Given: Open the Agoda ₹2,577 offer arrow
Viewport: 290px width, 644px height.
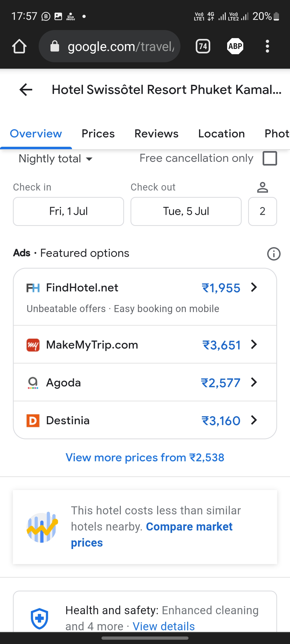Looking at the screenshot, I should pos(254,382).
